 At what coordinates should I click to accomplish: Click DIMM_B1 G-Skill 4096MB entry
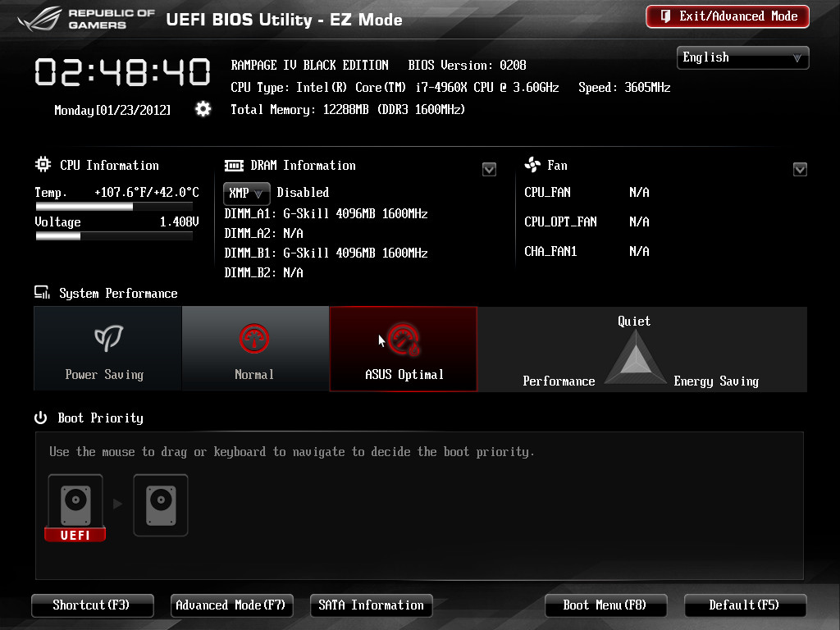(x=326, y=253)
